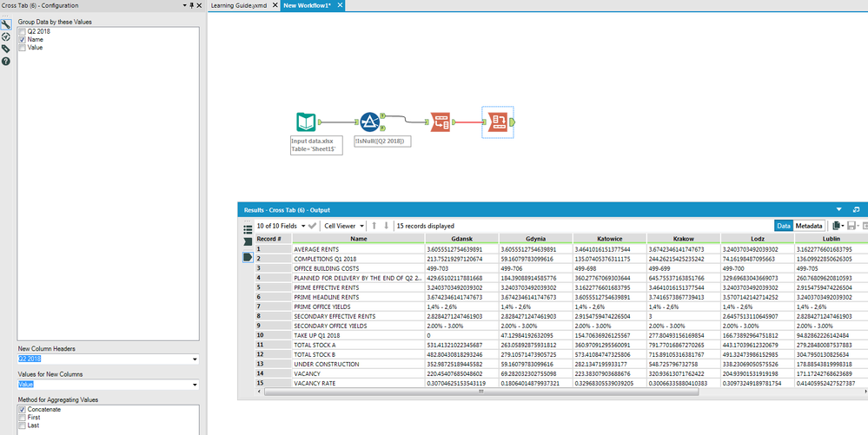Image resolution: width=868 pixels, height=435 pixels.
Task: Select the Input Data tool on canvas
Action: [306, 122]
